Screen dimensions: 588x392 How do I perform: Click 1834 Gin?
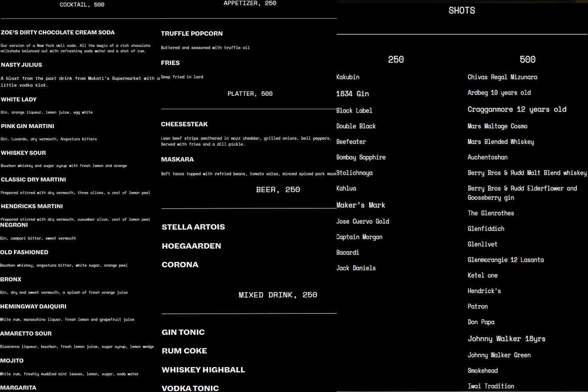(353, 94)
